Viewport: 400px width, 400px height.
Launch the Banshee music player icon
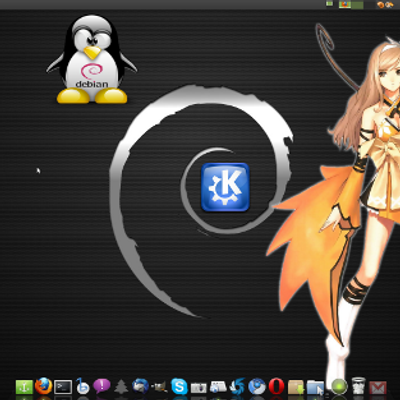82,386
